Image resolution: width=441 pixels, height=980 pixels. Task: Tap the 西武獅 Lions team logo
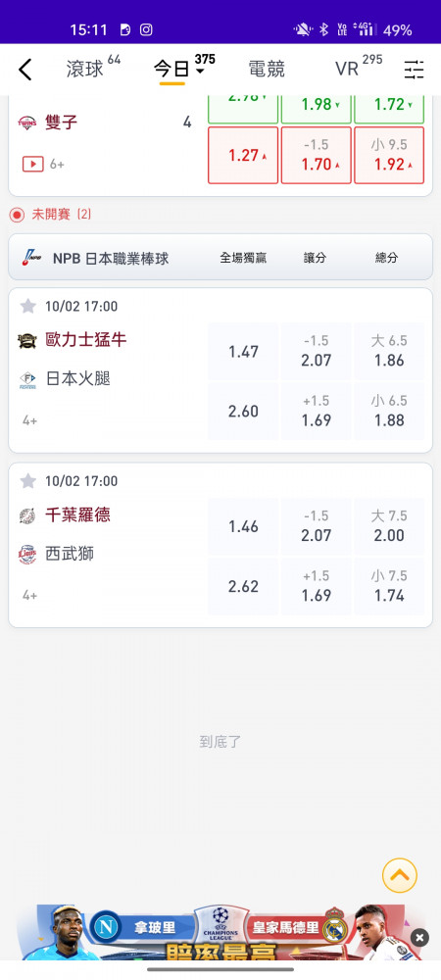click(26, 554)
